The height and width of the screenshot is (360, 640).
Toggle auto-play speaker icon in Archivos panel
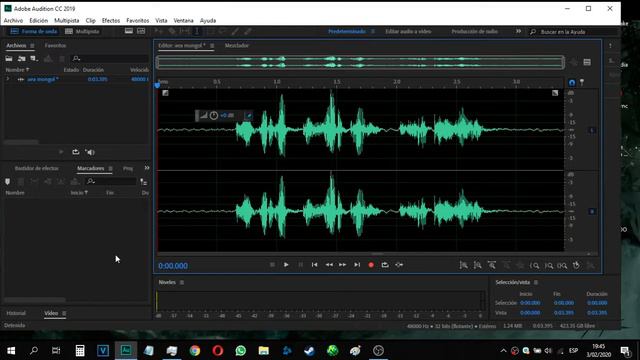coord(90,152)
